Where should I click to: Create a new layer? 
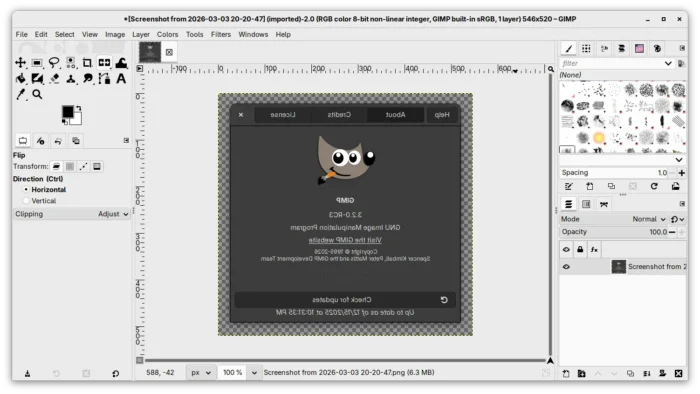pos(566,373)
